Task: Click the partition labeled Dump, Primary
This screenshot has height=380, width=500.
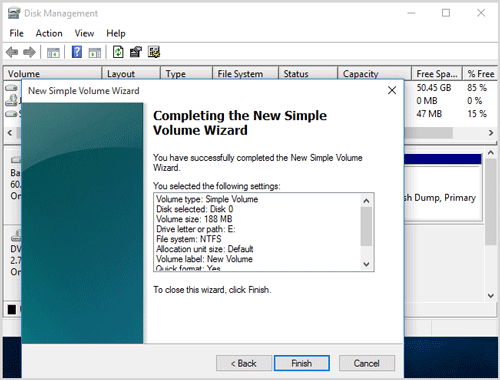Action: (x=443, y=192)
